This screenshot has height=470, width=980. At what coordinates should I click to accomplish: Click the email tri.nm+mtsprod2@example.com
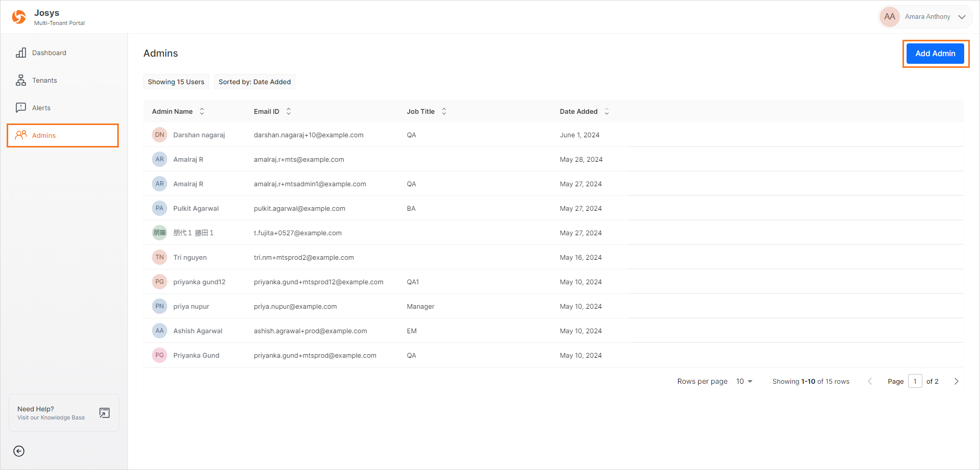tap(304, 257)
